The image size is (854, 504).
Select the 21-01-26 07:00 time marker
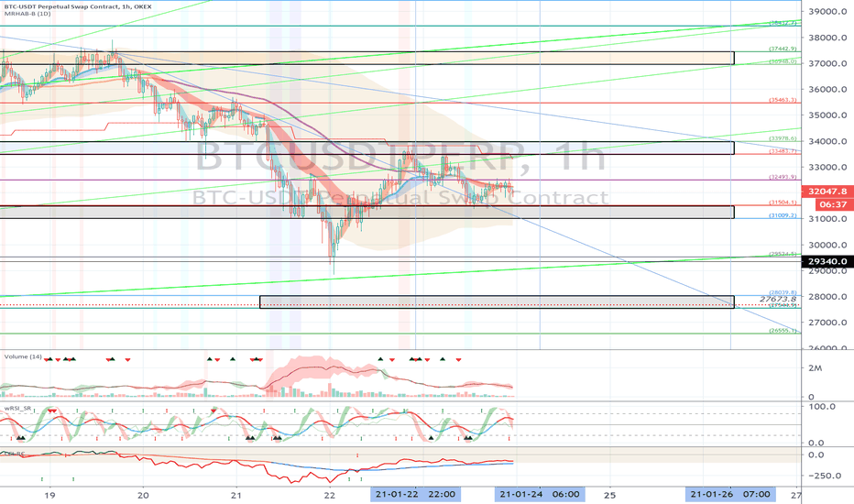point(730,494)
